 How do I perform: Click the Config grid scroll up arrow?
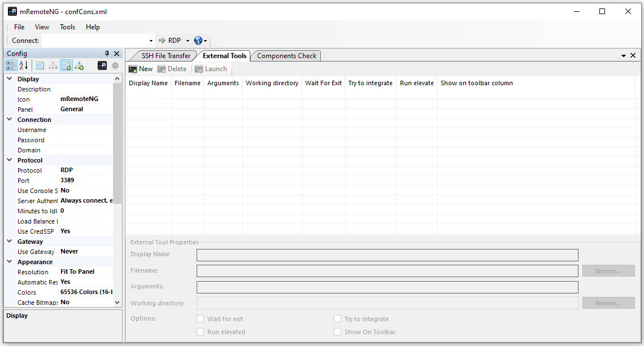coord(118,78)
